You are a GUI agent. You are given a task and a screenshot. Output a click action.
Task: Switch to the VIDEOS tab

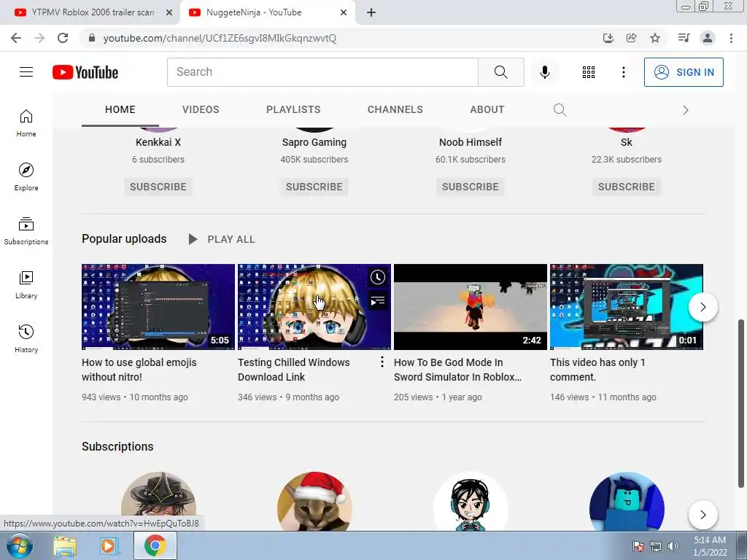[x=201, y=109]
